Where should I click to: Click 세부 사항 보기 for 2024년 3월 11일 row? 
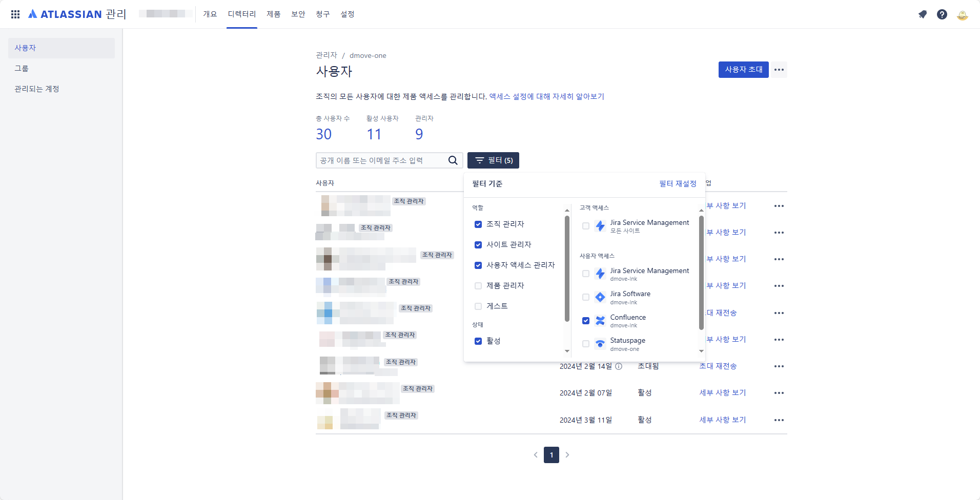pos(723,420)
